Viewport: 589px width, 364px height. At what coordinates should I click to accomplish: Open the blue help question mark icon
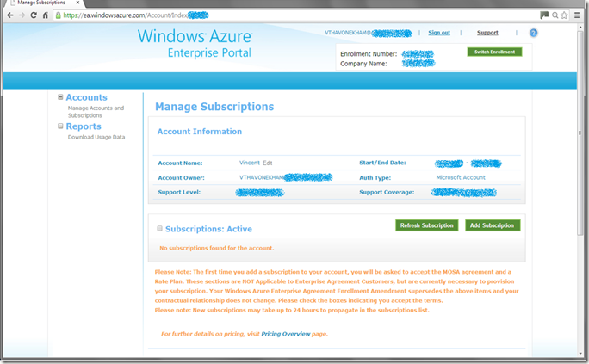[533, 33]
